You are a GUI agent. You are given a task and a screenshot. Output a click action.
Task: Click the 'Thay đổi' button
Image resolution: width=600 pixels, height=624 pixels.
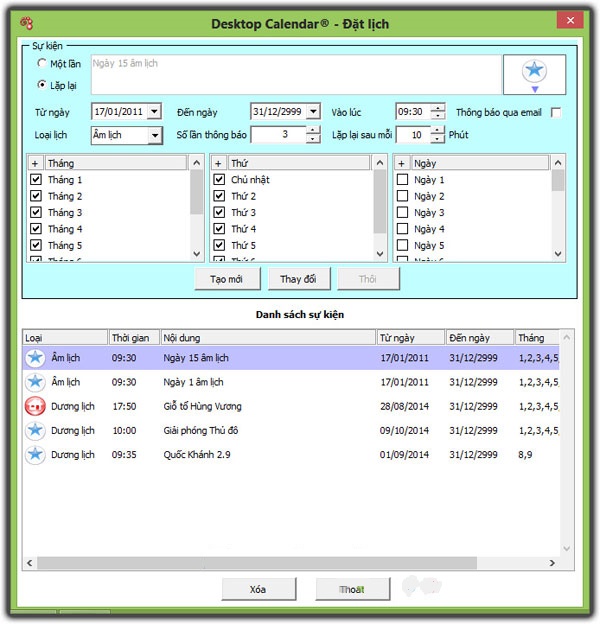pos(299,279)
